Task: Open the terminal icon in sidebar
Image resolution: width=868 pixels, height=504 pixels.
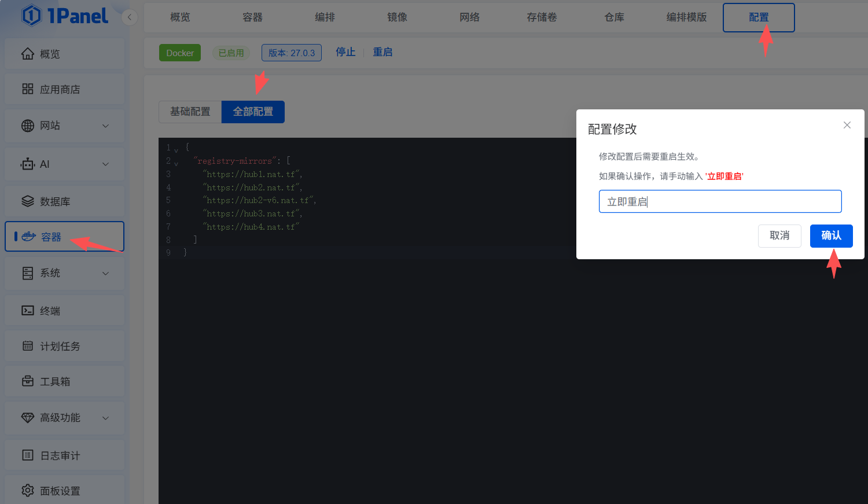Action: coord(28,311)
